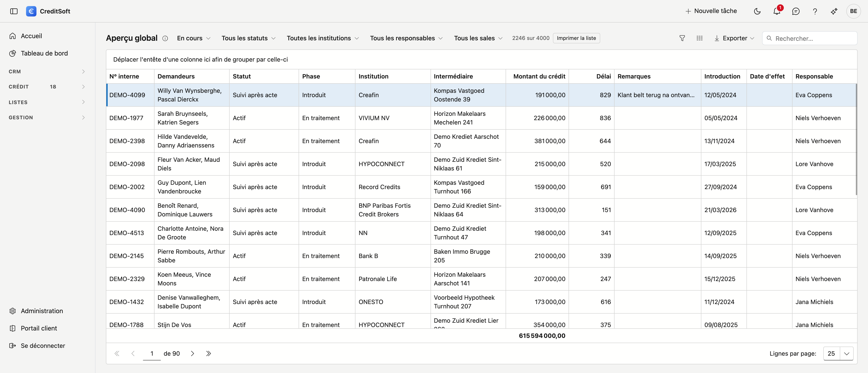
Task: Open notifications bell
Action: tap(776, 11)
